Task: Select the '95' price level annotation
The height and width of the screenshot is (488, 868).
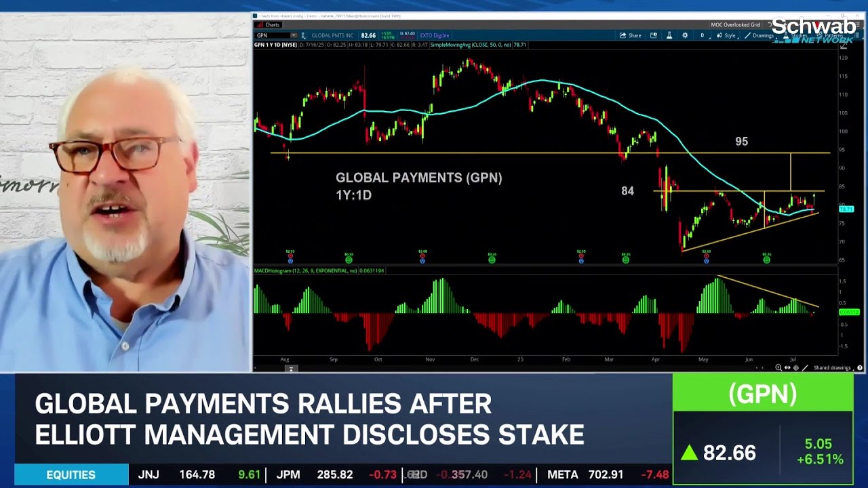Action: [x=742, y=142]
